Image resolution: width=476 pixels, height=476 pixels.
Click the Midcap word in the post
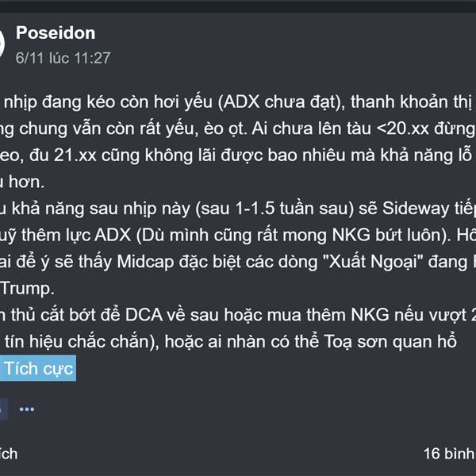tap(145, 263)
